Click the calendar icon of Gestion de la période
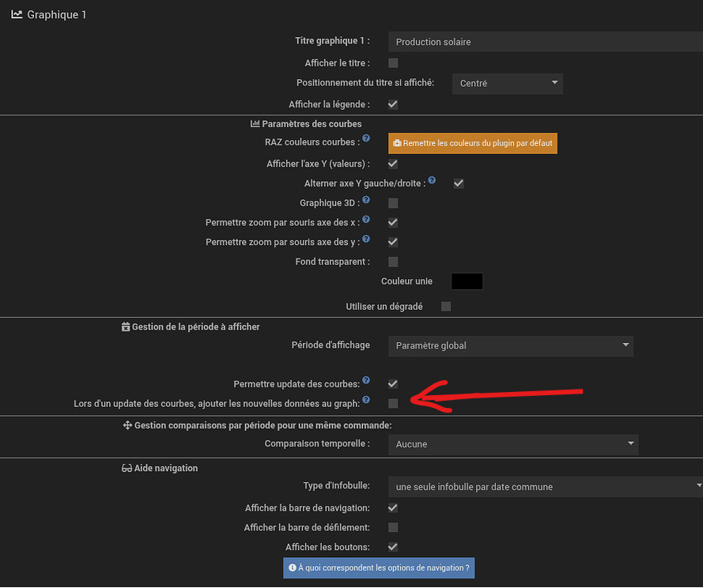The height and width of the screenshot is (588, 703). pos(126,326)
